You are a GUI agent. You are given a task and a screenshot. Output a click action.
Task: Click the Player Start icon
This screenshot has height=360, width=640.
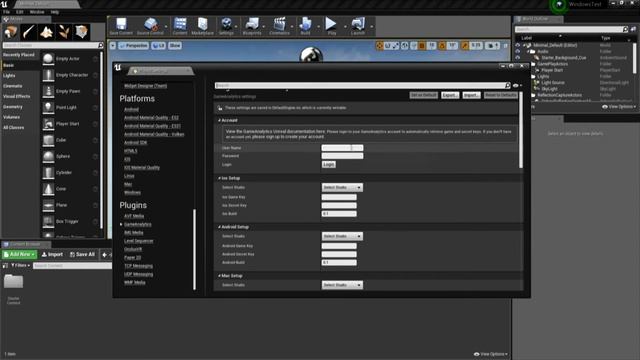[48, 124]
